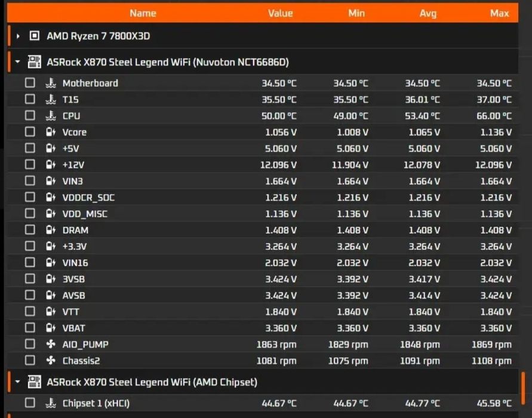Tick the DRAM voltage checkbox
Viewport: 532px width, 418px height.
pos(30,229)
